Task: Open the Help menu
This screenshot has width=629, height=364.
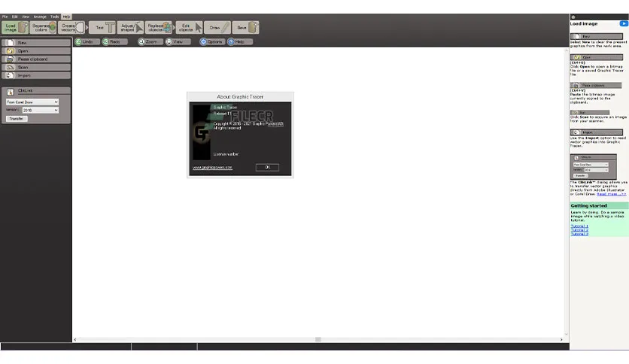Action: 66,17
